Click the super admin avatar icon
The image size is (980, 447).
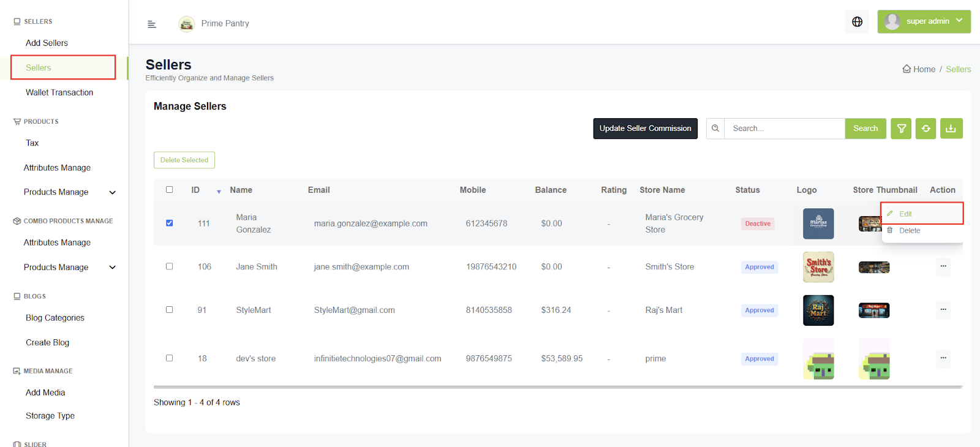coord(892,21)
